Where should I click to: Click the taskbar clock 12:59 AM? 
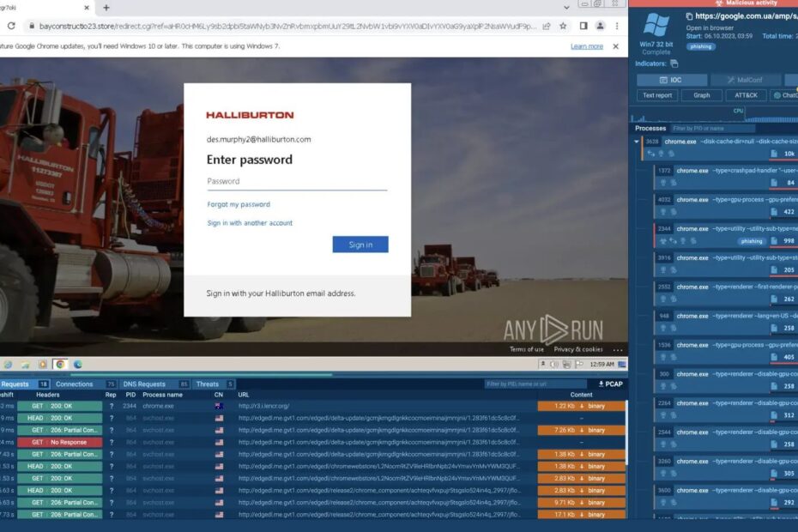(602, 364)
